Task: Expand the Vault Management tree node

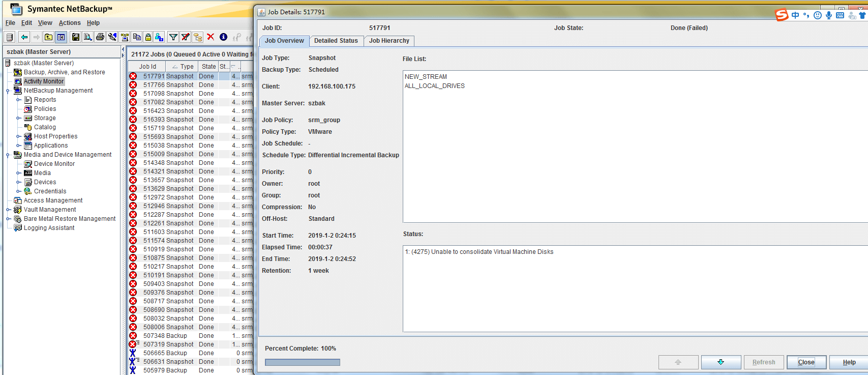Action: pyautogui.click(x=8, y=210)
